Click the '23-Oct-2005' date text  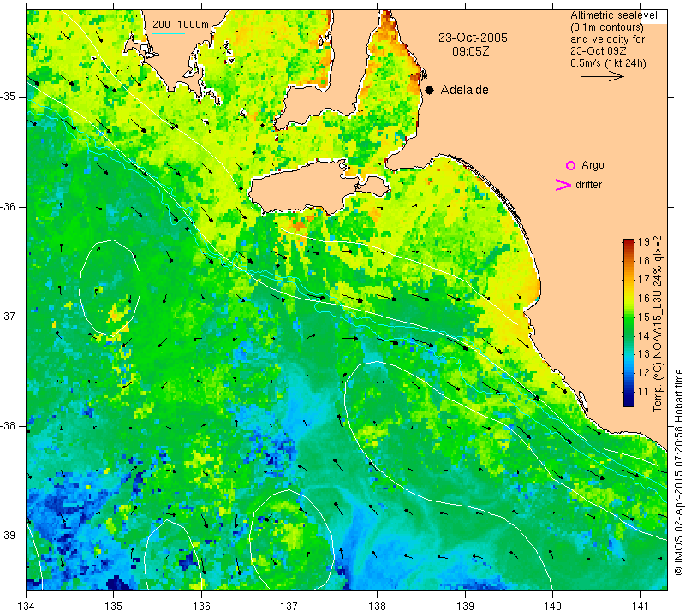pos(473,38)
